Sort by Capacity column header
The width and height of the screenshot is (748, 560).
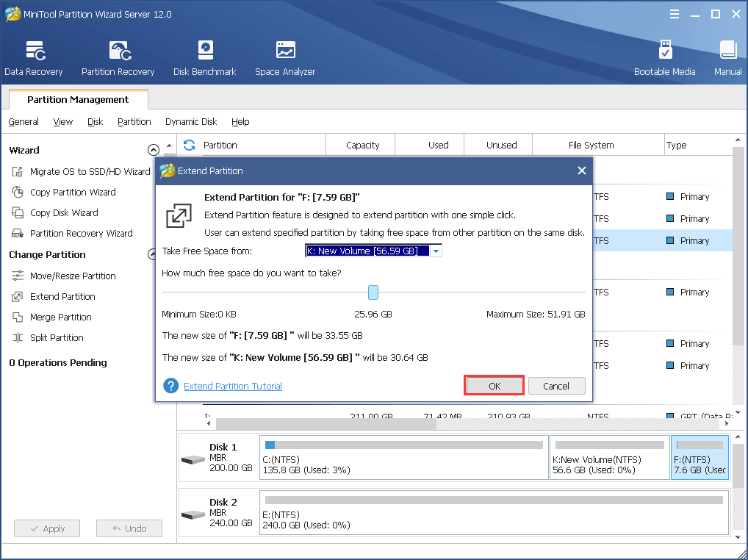(x=362, y=145)
